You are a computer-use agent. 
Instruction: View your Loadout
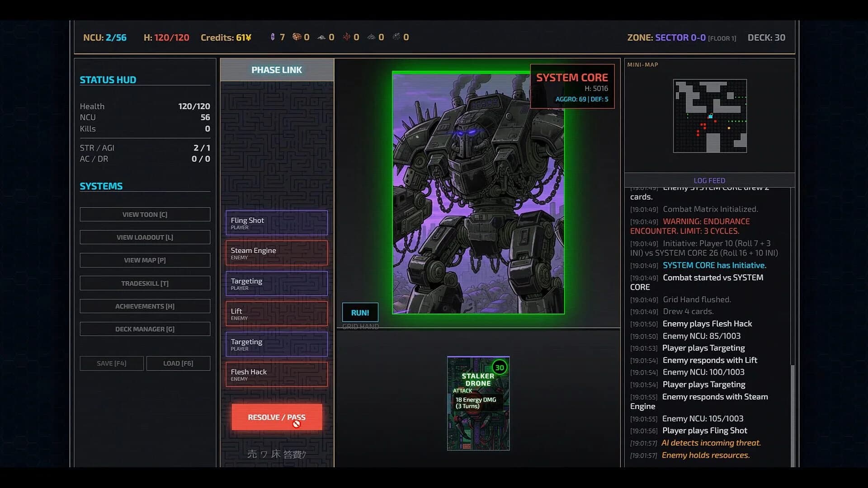pos(145,237)
